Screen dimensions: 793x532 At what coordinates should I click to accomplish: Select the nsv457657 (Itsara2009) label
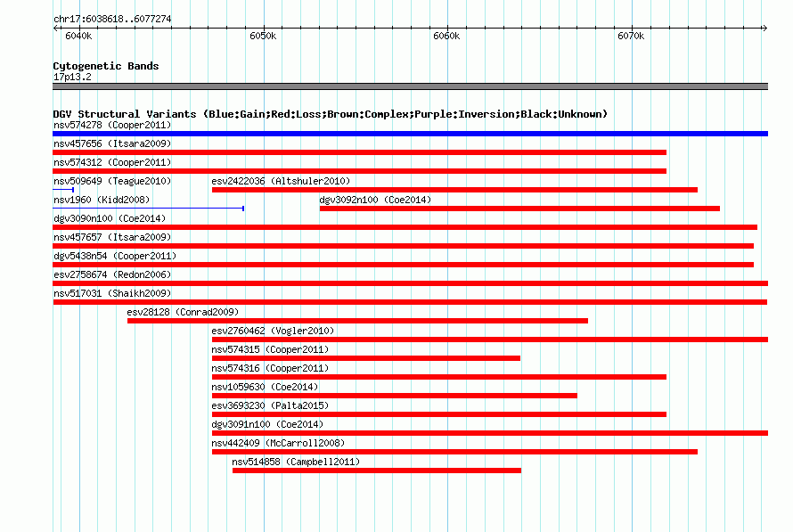click(x=112, y=237)
